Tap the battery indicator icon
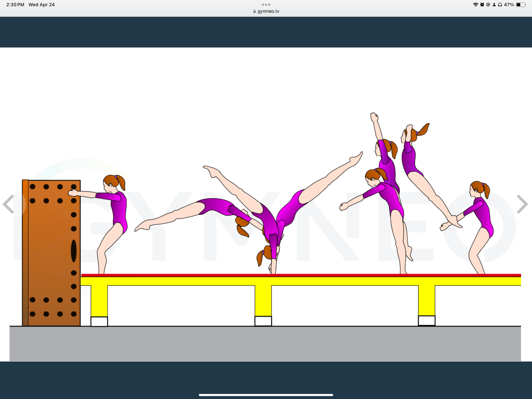Viewport: 532px width, 399px height. click(521, 4)
